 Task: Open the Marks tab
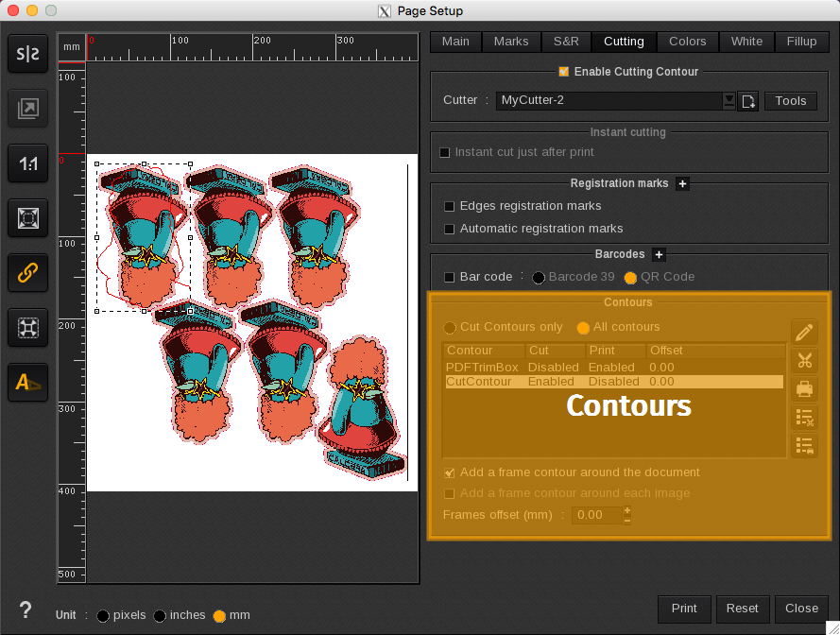click(x=511, y=42)
